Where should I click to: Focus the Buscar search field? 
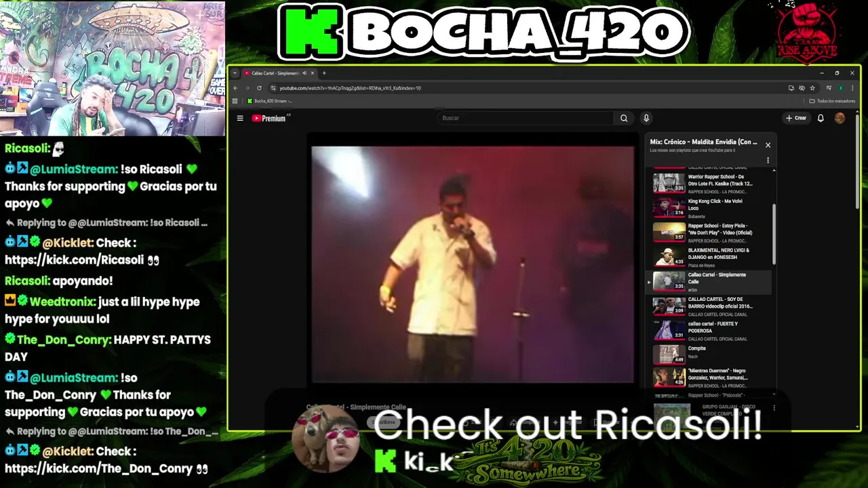pos(526,118)
